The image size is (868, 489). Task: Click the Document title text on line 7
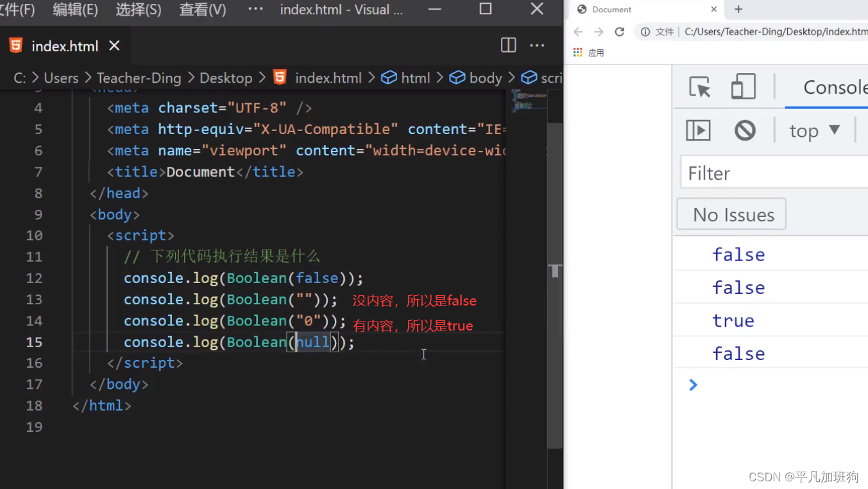pyautogui.click(x=201, y=172)
